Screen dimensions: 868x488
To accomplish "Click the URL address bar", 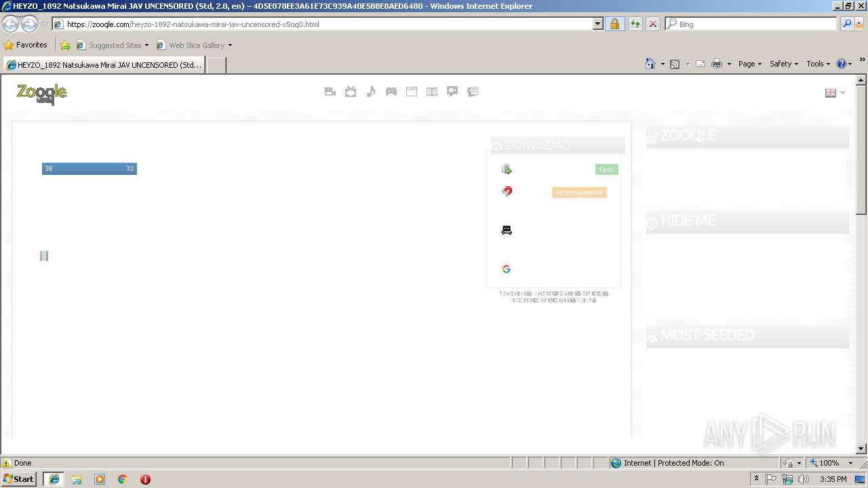I will click(323, 24).
